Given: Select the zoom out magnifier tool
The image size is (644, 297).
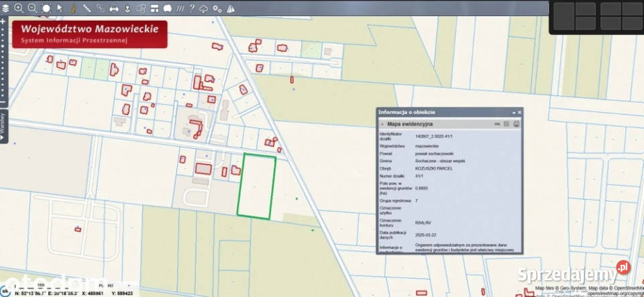Looking at the screenshot, I should click(32, 8).
